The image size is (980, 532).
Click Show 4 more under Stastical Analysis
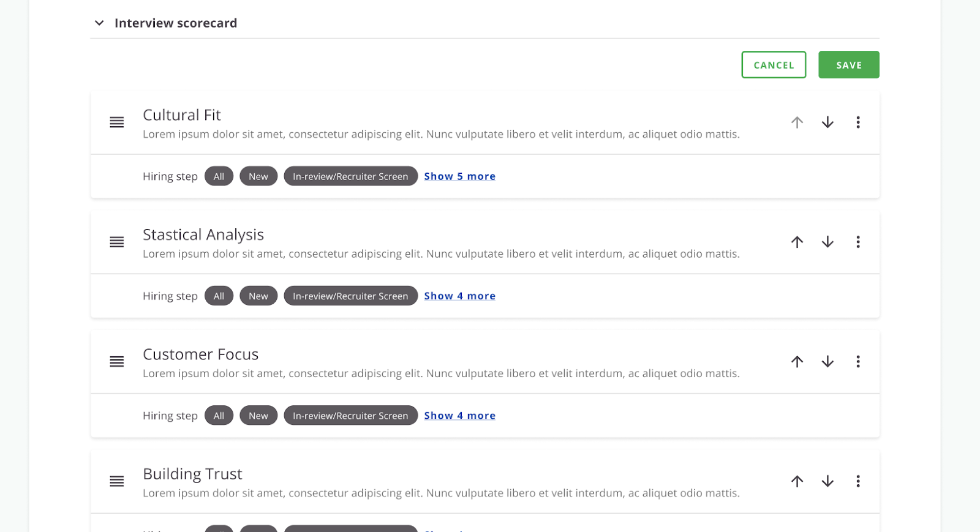[459, 296]
